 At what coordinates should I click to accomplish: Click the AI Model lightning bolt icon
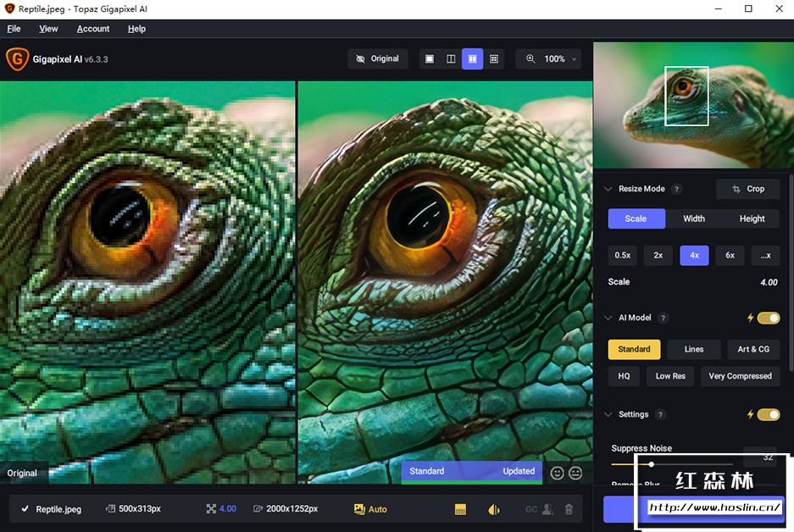coord(751,318)
